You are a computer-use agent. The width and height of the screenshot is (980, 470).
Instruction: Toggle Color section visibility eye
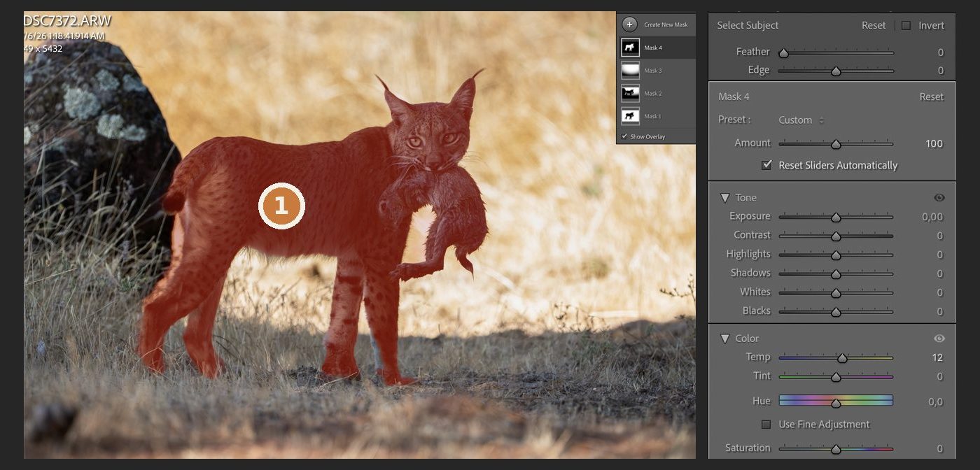[x=939, y=339]
